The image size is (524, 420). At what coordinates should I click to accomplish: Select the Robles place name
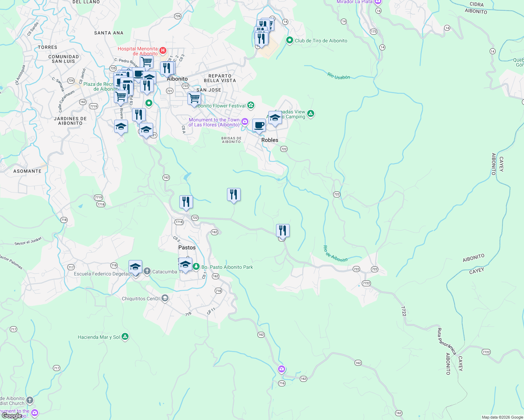(x=270, y=140)
